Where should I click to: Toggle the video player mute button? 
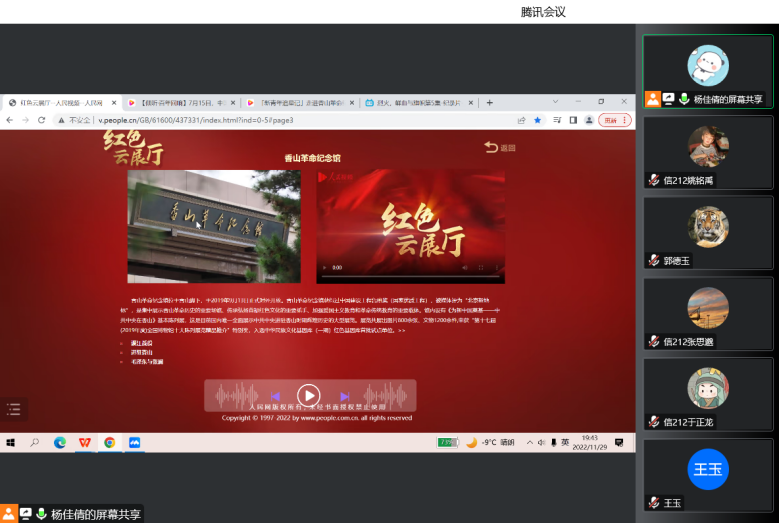(465, 268)
